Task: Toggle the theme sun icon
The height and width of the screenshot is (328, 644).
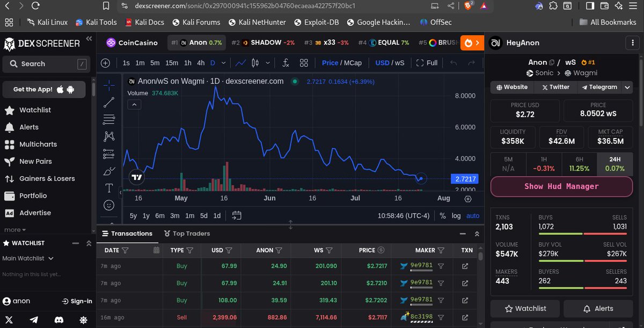Action: [x=83, y=319]
